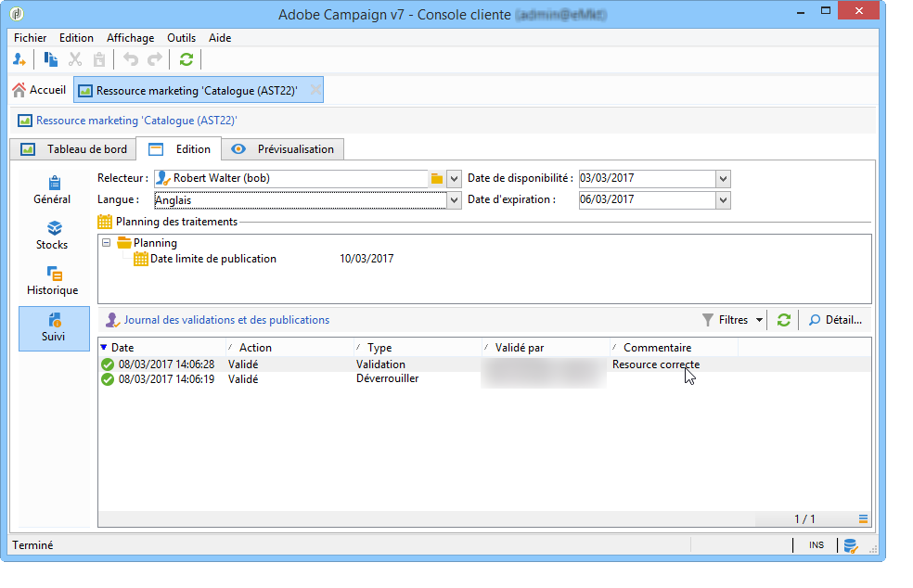913x588 pixels.
Task: Select the row dated 08/03/2017 14:06:28
Action: tap(484, 364)
